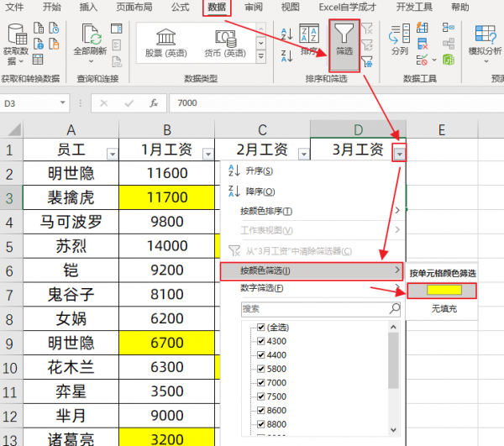
Task: Open 按颜色排序 submenu
Action: tap(312, 211)
